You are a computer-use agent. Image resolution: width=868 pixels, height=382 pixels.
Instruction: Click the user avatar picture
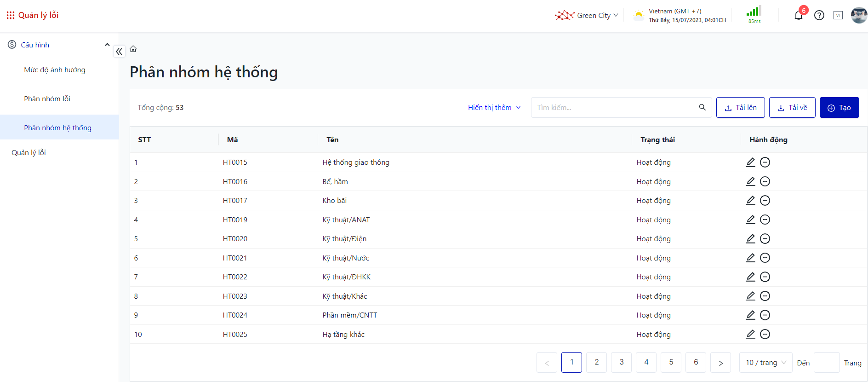click(858, 15)
